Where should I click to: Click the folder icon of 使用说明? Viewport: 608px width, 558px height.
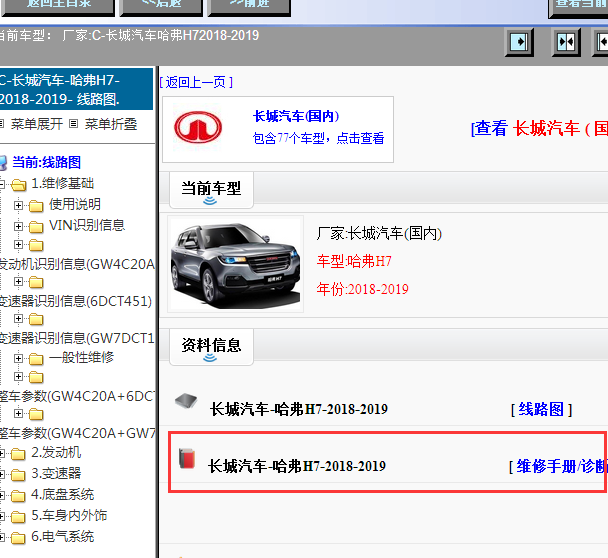(x=36, y=206)
